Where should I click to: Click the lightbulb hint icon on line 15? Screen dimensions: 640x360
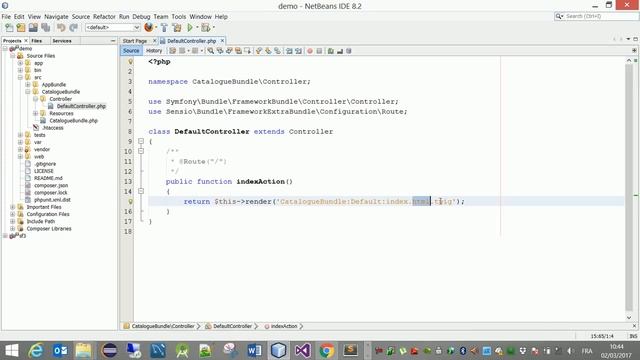pyautogui.click(x=131, y=202)
